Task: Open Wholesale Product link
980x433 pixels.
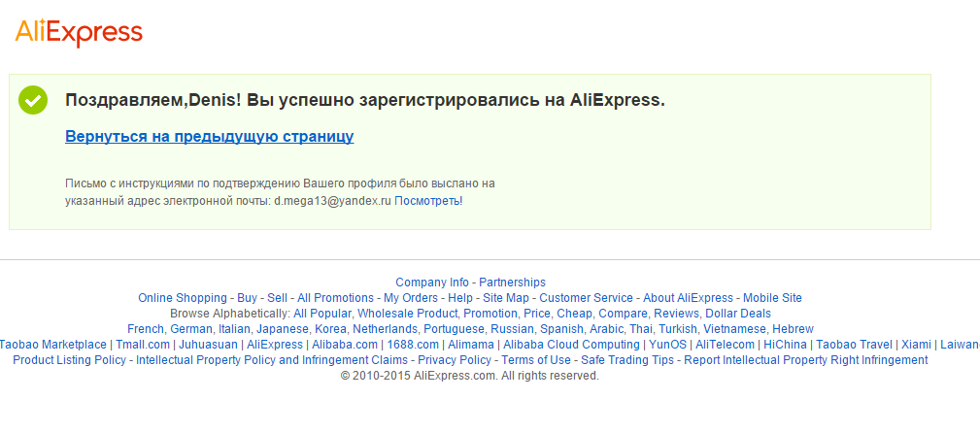Action: click(408, 314)
